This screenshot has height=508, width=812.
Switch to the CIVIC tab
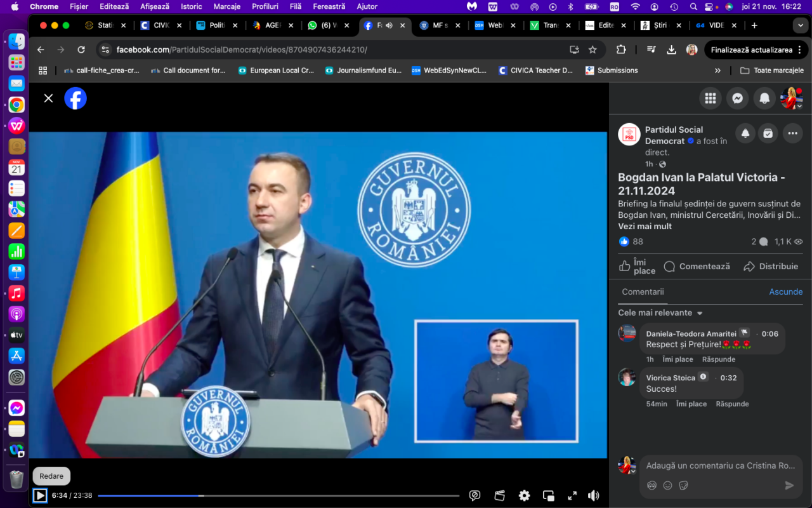(161, 25)
